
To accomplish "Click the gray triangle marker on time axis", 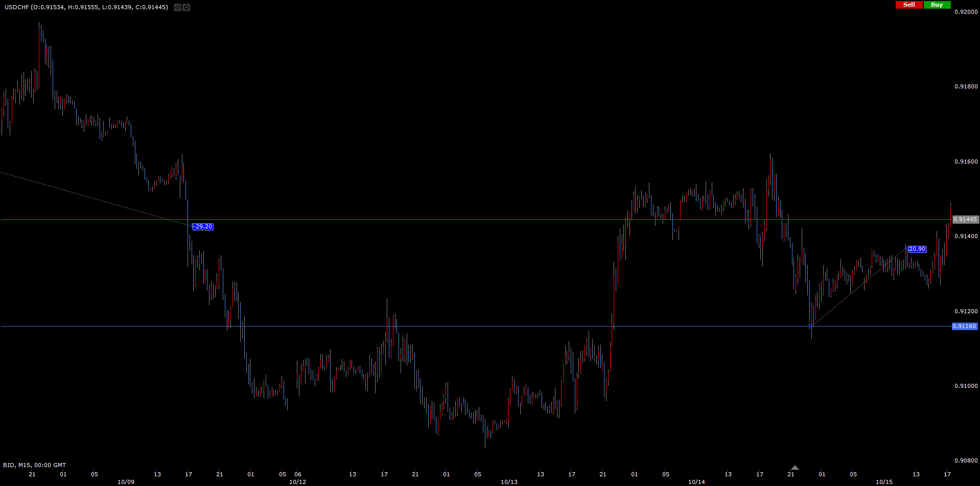I will pos(795,468).
